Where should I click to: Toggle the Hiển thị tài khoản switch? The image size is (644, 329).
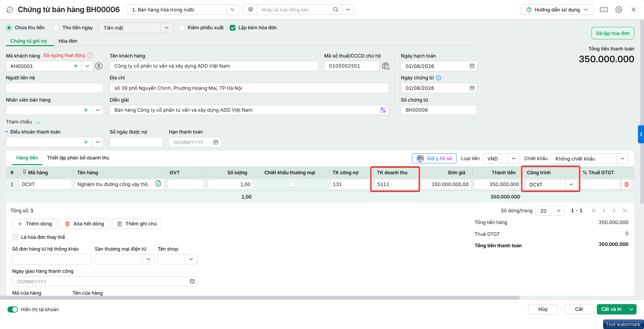click(x=13, y=309)
